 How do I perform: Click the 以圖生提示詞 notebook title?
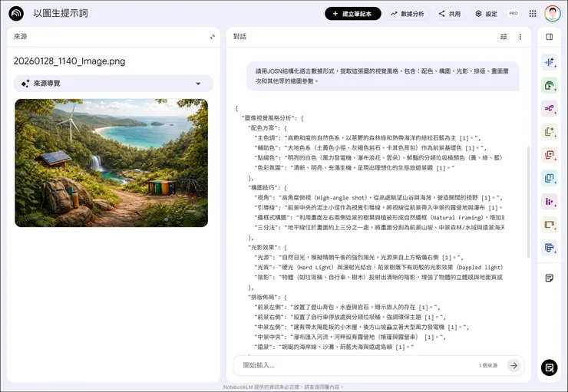[61, 13]
